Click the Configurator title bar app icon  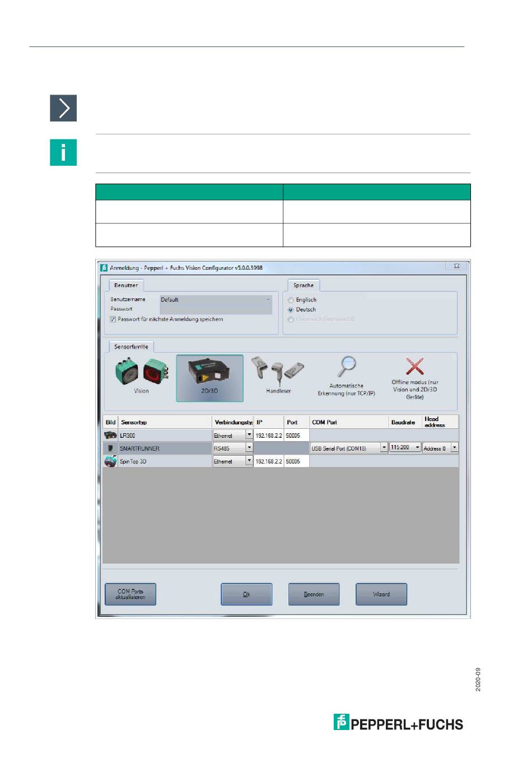104,268
